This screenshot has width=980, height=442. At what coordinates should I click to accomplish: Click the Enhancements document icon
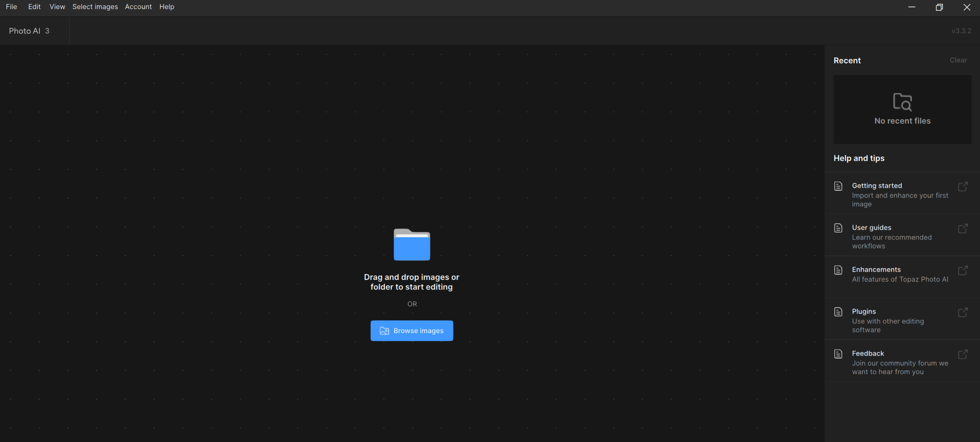coord(838,270)
